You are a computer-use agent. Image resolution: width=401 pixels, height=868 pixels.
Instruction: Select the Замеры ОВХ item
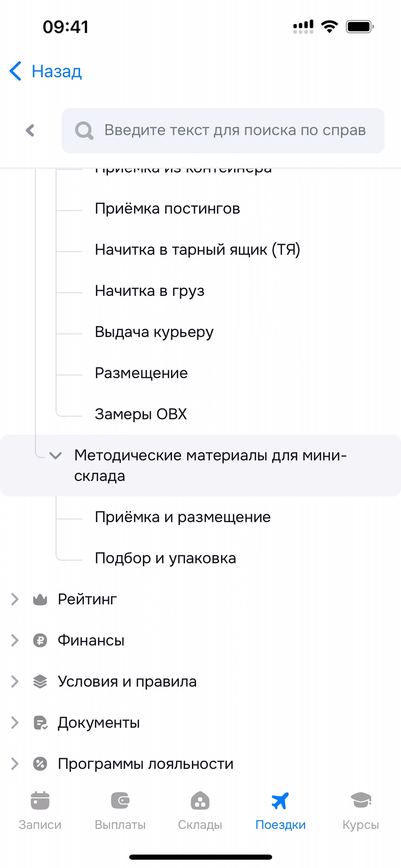click(x=141, y=414)
